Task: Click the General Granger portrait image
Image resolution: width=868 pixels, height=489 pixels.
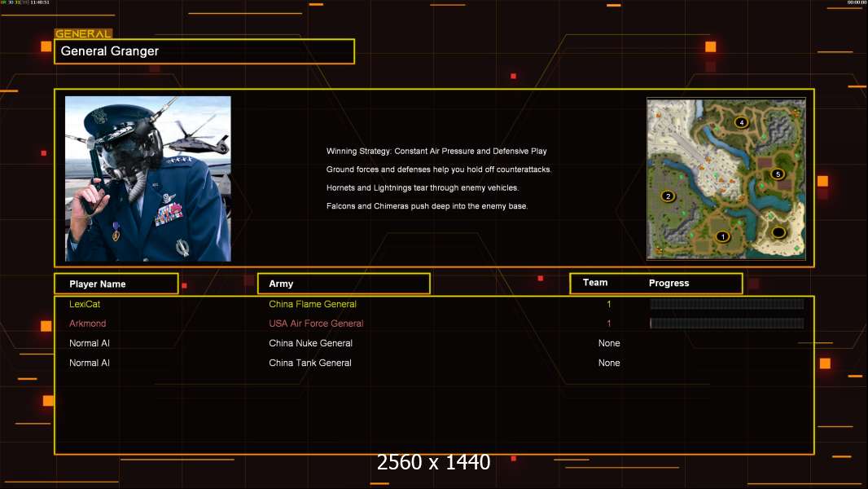Action: point(147,178)
